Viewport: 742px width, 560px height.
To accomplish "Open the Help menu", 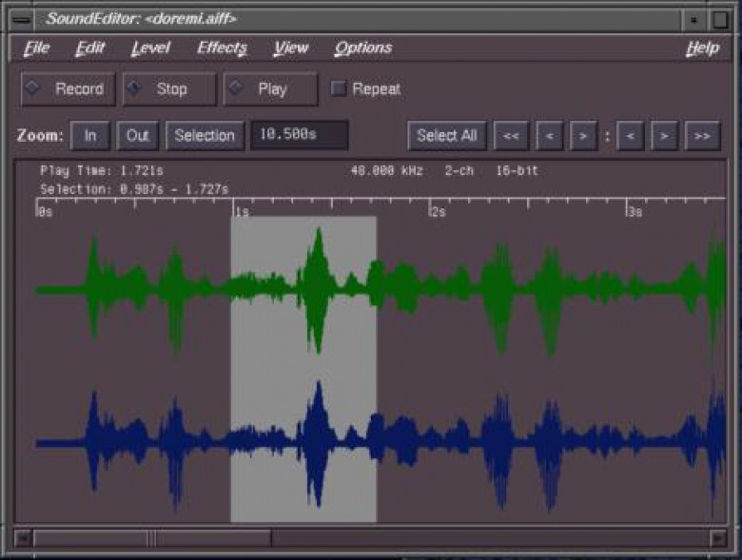I will coord(703,48).
